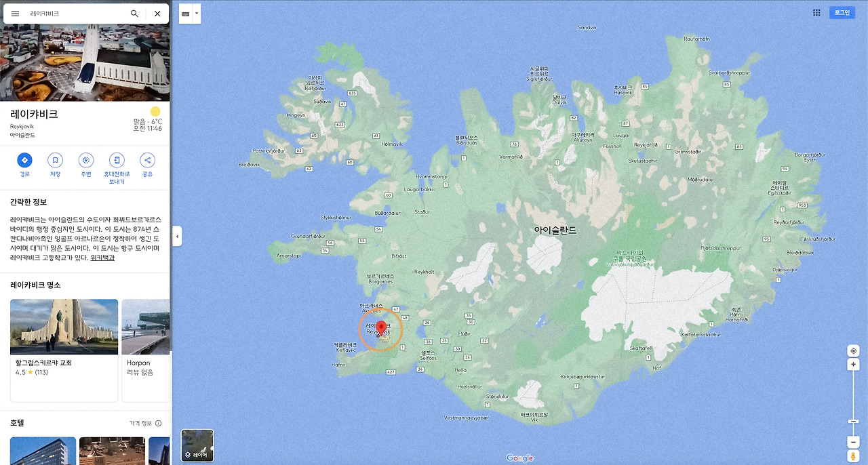This screenshot has width=868, height=465.
Task: Click the 로그인 sign-in button
Action: click(x=842, y=13)
